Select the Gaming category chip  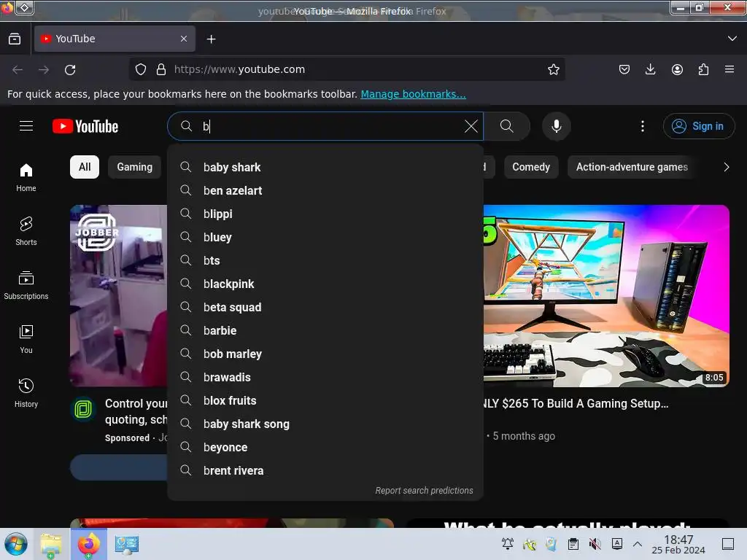click(x=135, y=167)
